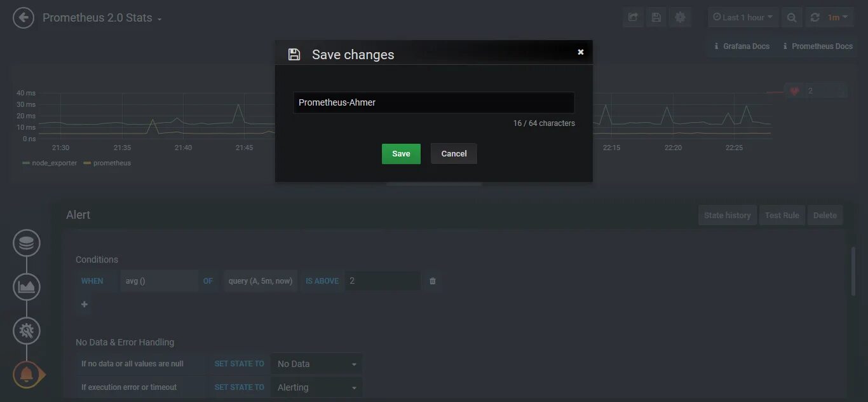Viewport: 868px width, 402px height.
Task: Open the General settings cog tab icon
Action: point(27,331)
